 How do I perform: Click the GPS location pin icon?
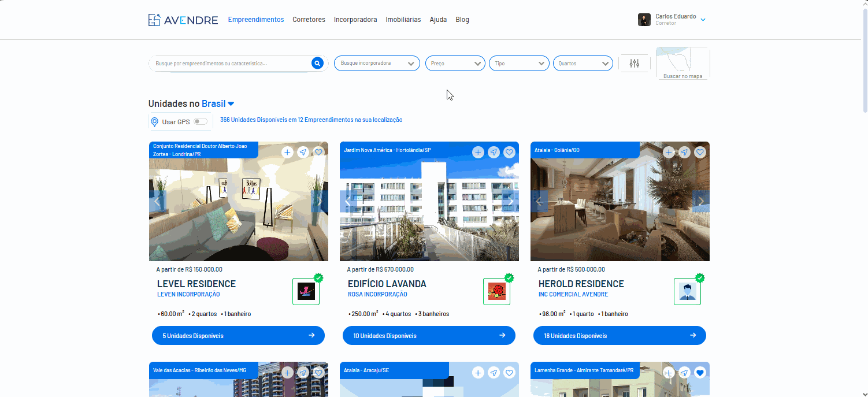(154, 122)
